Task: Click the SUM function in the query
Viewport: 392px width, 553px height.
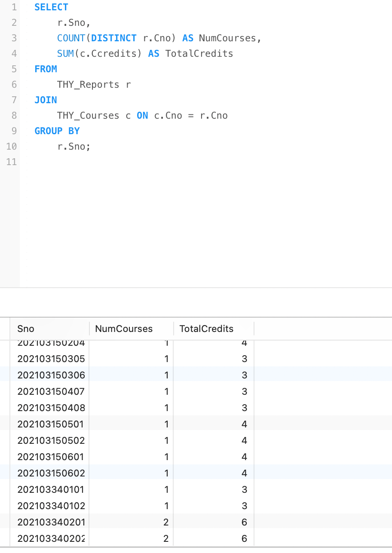Action: 65,54
